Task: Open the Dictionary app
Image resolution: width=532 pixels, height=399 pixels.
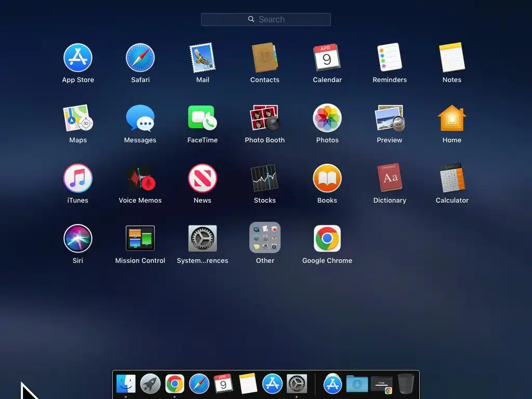Action: (x=390, y=178)
